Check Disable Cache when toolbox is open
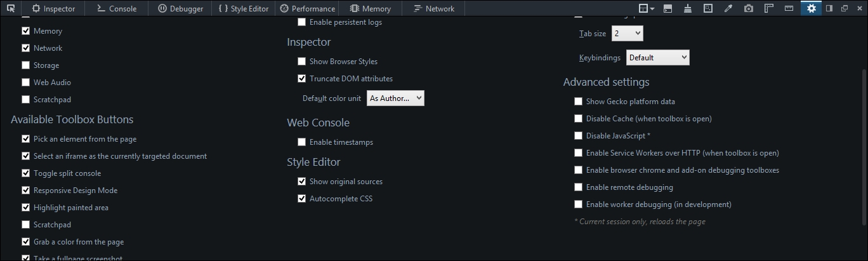Viewport: 868px width, 261px height. [x=578, y=118]
